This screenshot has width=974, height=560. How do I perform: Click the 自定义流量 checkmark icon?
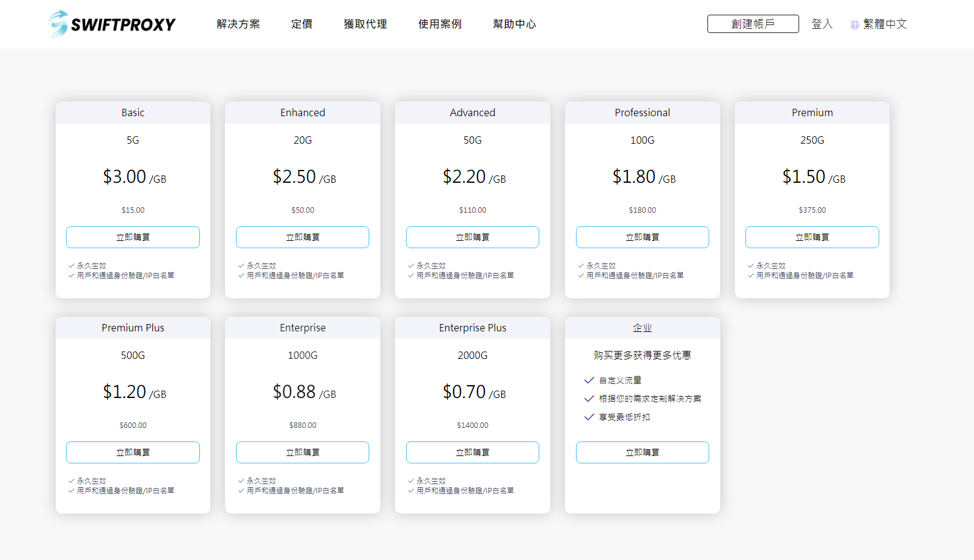tap(589, 380)
